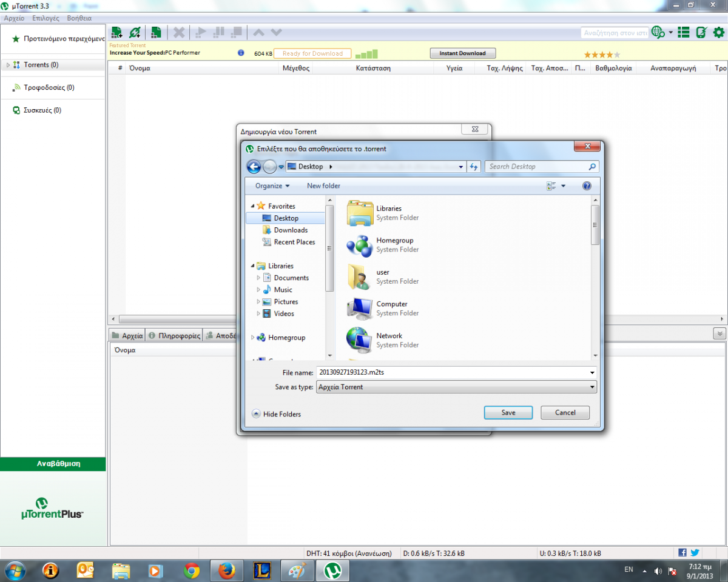This screenshot has width=728, height=582.
Task: Open the Αρχείο menu
Action: pos(14,18)
